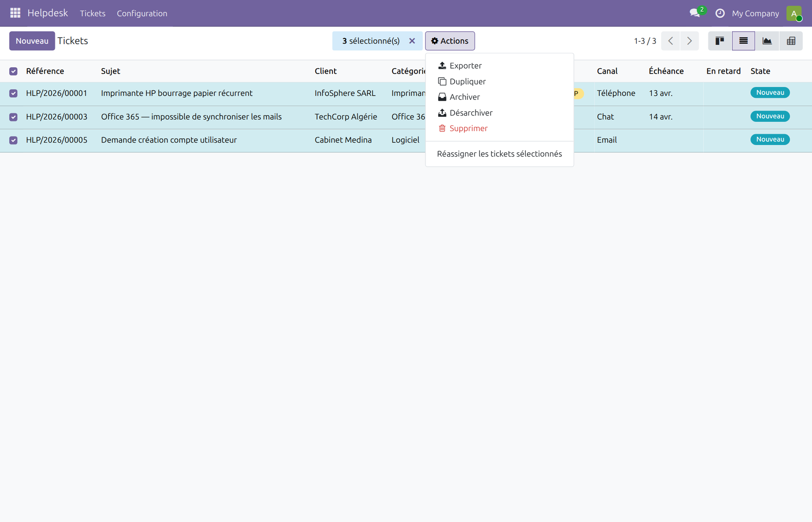Uncheck ticket HLP/2026/00005

(x=13, y=140)
